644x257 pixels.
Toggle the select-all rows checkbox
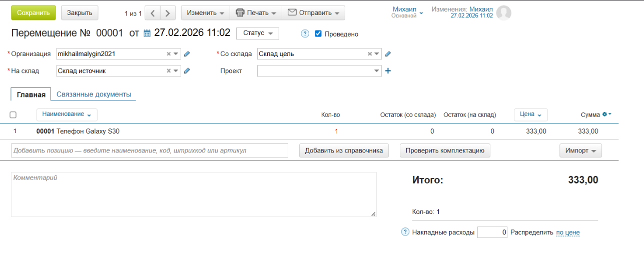point(13,115)
